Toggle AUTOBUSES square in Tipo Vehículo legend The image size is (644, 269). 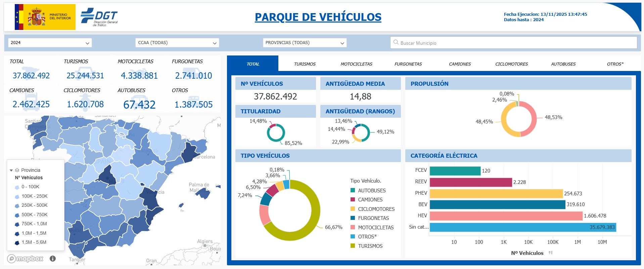pyautogui.click(x=353, y=190)
